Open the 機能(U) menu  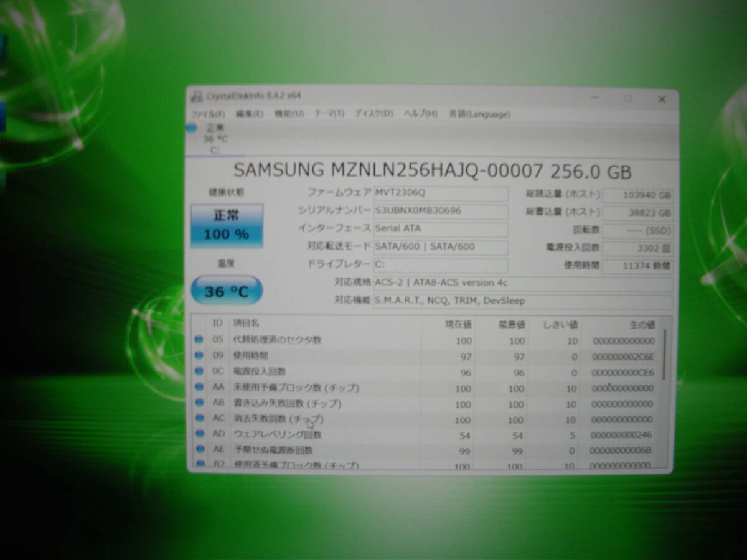pyautogui.click(x=289, y=114)
